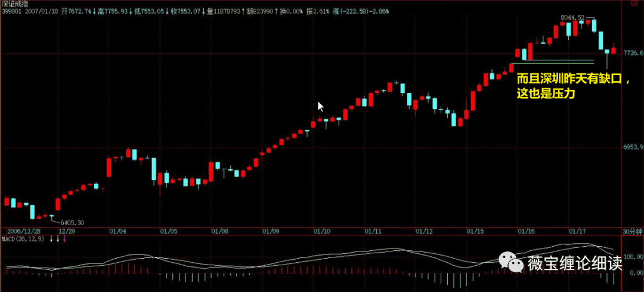644x292 pixels.
Task: Select the 01/04 date marker
Action: [x=117, y=231]
